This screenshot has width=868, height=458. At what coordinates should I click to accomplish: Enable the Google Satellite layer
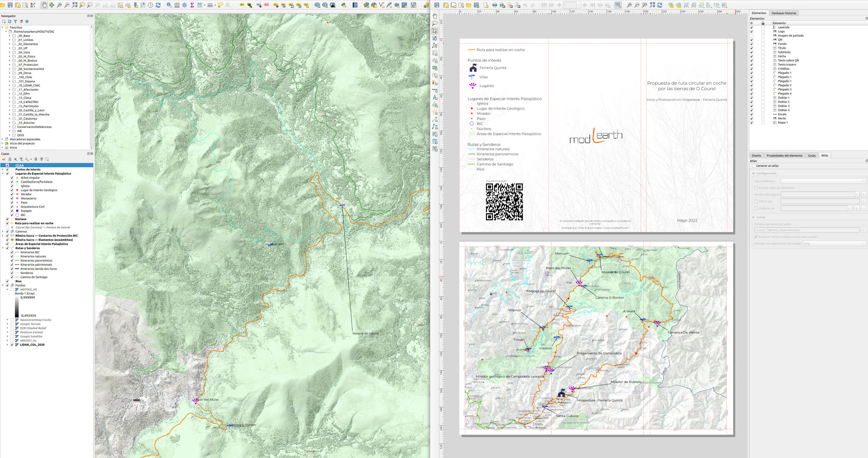[x=12, y=336]
